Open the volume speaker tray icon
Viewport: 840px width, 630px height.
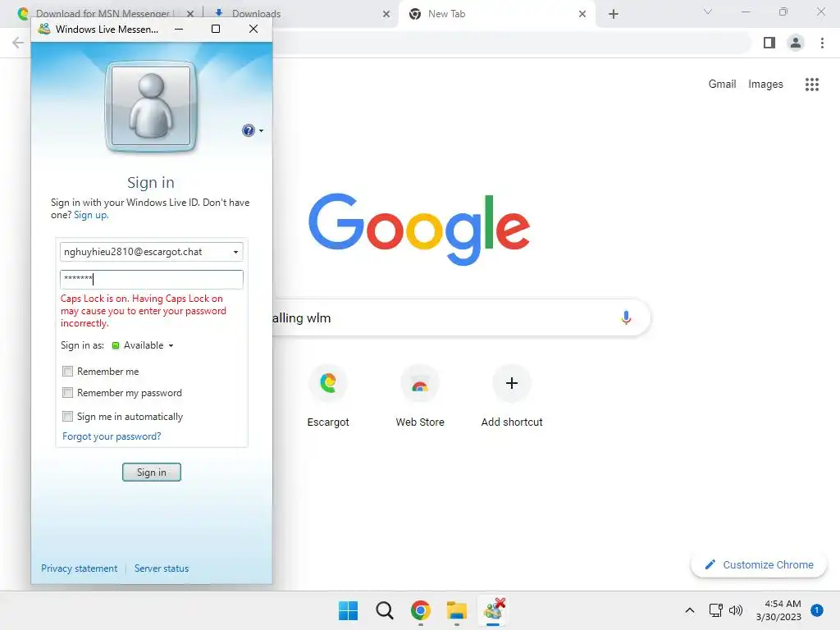pyautogui.click(x=736, y=610)
